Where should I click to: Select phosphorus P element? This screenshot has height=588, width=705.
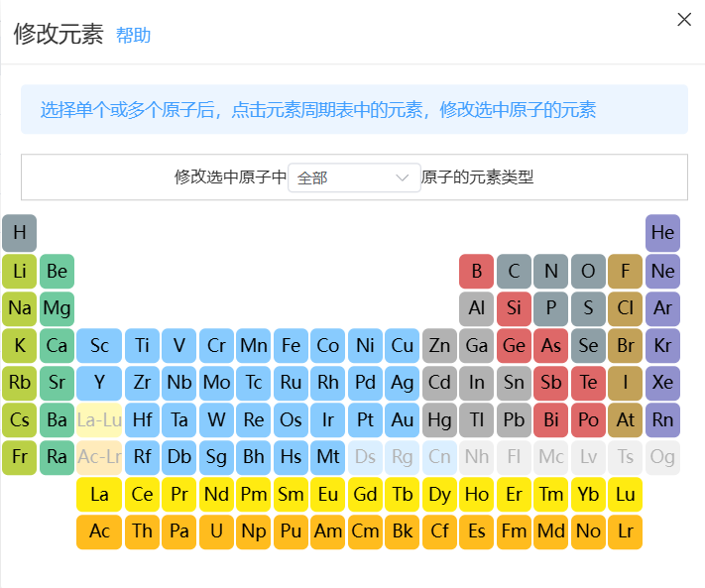point(551,308)
